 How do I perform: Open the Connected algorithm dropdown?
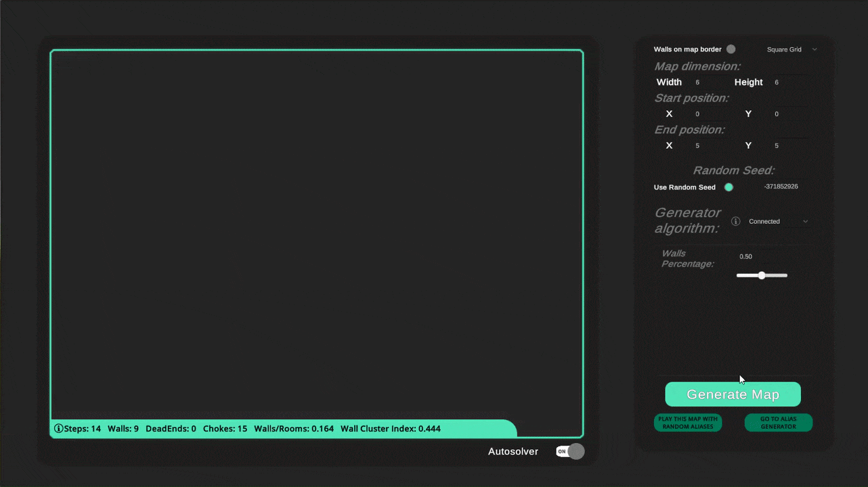click(777, 221)
